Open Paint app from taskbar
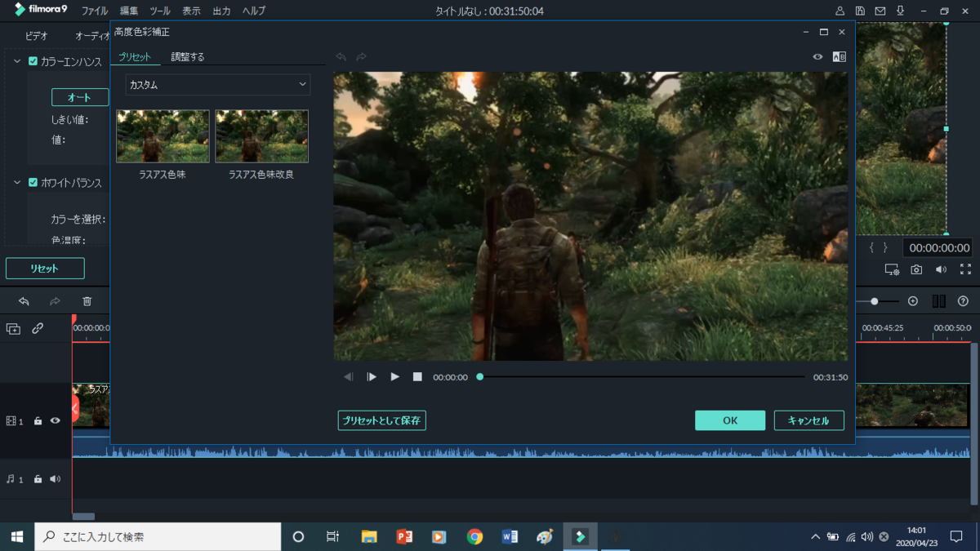Screen dimensions: 980x551 coord(545,536)
